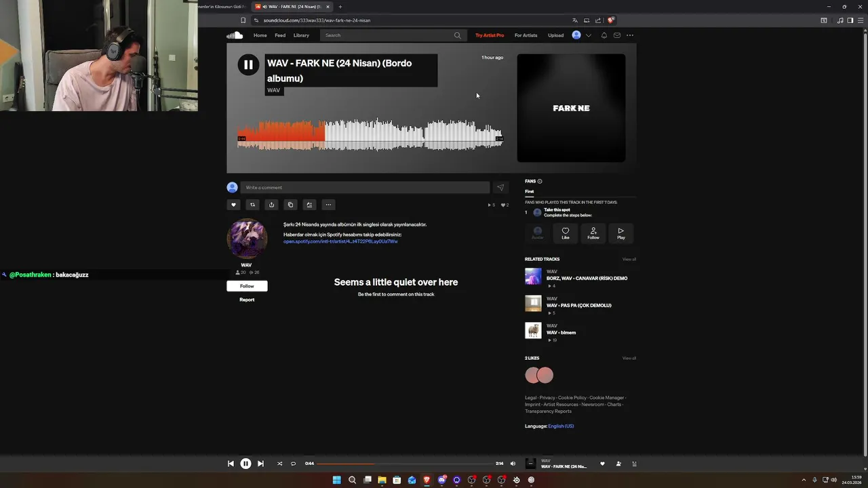Seek on the bottom player progress bar
The height and width of the screenshot is (488, 868).
click(405, 464)
